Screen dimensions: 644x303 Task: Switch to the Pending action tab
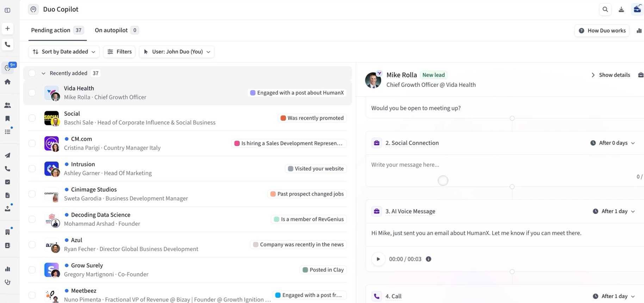tap(57, 30)
